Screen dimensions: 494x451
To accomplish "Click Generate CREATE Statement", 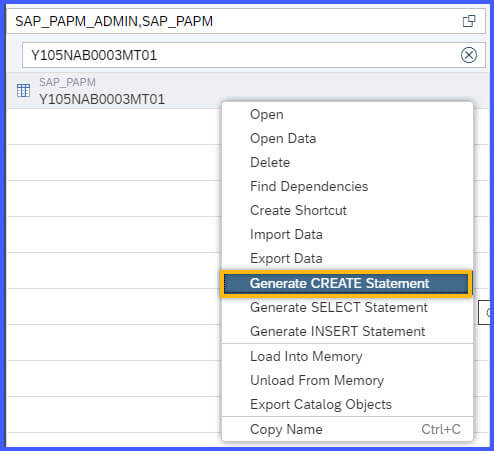I will point(346,283).
